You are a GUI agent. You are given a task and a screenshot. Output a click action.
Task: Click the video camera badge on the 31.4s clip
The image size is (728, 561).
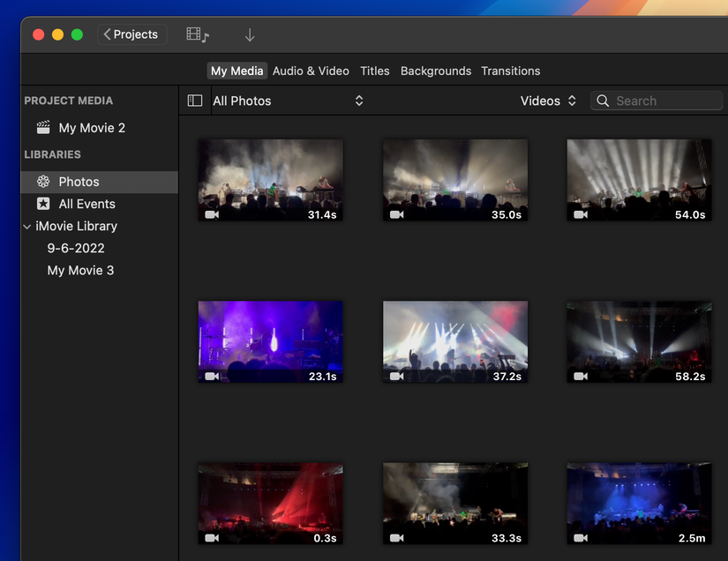coord(210,214)
